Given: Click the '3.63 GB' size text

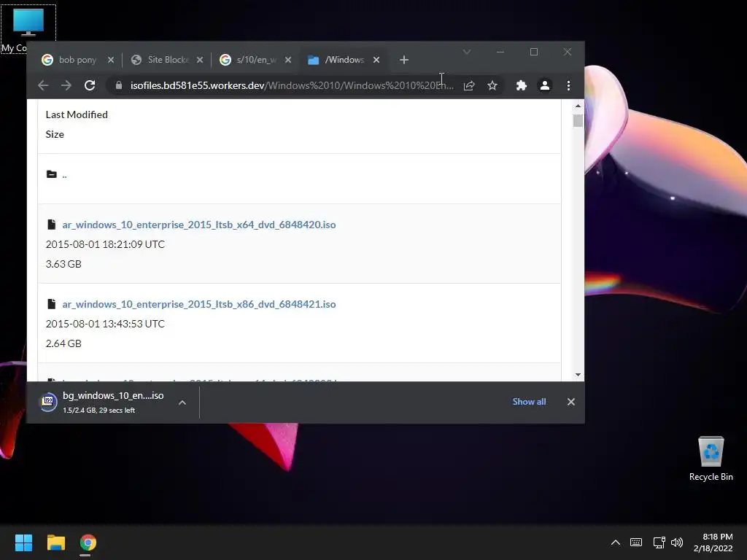Looking at the screenshot, I should click(x=63, y=264).
